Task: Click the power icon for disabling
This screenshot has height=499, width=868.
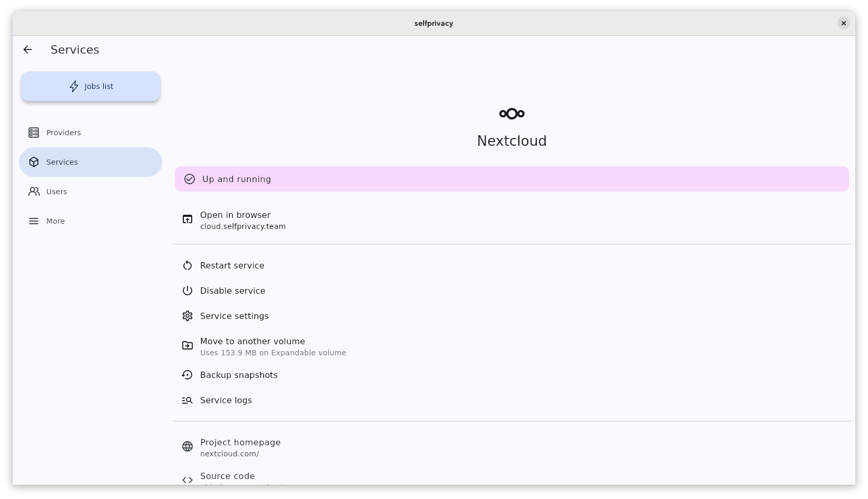Action: pos(188,291)
